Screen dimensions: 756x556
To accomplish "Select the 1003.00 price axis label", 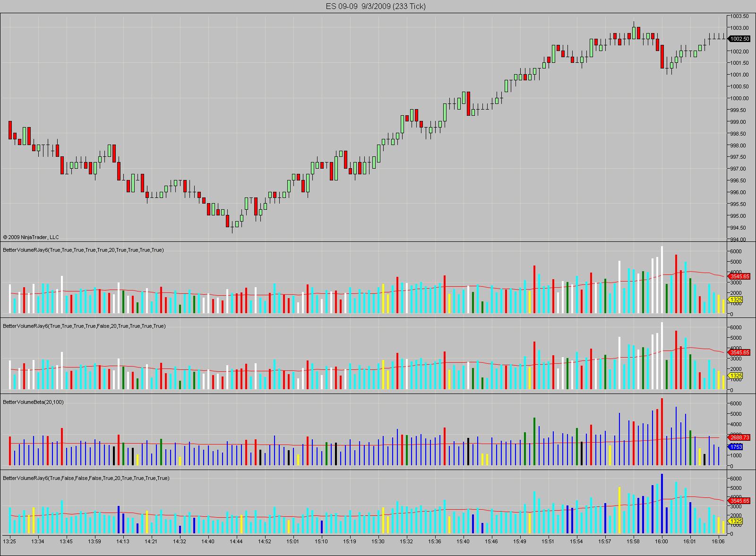I will click(739, 28).
